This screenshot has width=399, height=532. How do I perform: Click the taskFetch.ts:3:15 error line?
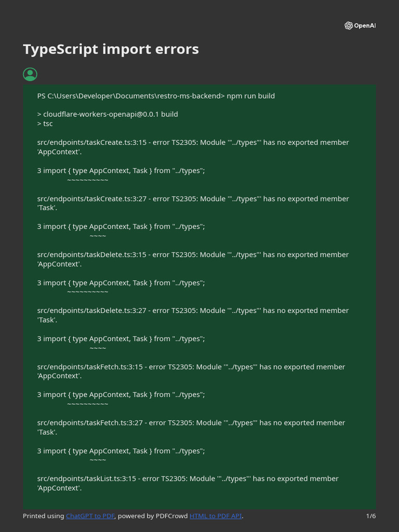(x=191, y=367)
